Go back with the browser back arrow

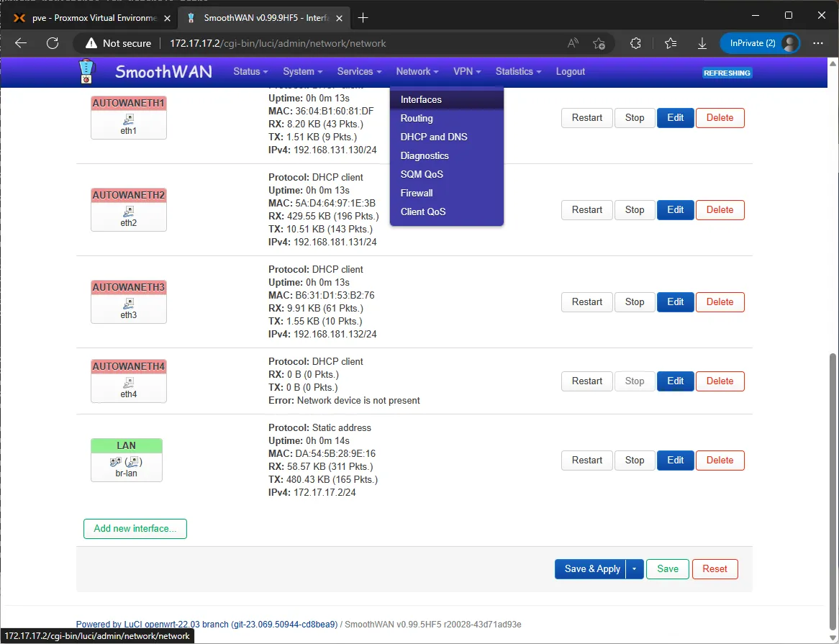(21, 43)
